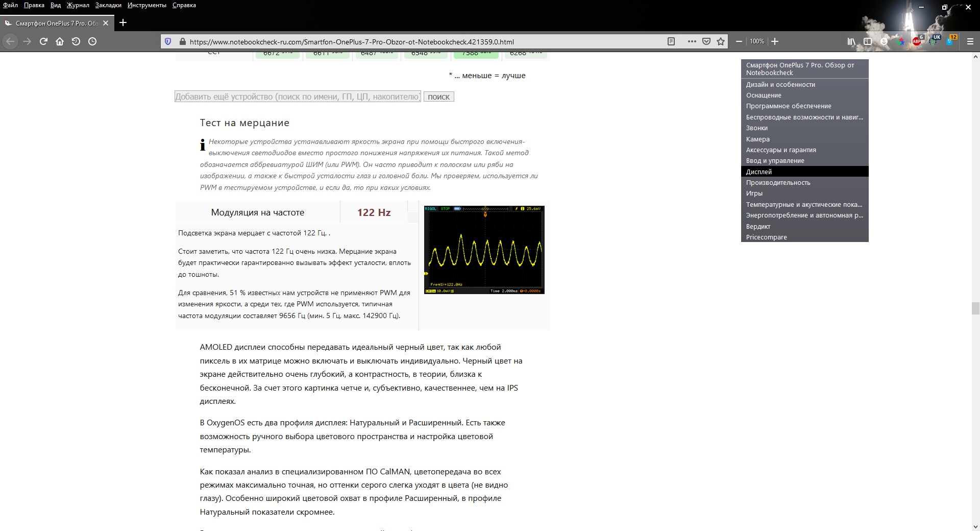Open the Инструменты menu

click(x=147, y=5)
